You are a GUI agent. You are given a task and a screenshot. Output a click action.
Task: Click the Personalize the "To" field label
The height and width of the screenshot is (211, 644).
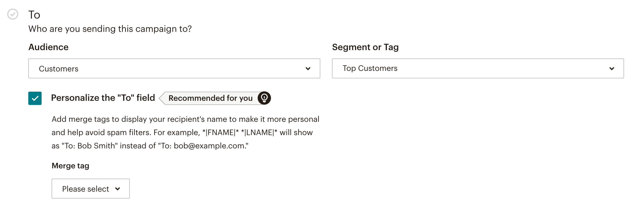(103, 98)
